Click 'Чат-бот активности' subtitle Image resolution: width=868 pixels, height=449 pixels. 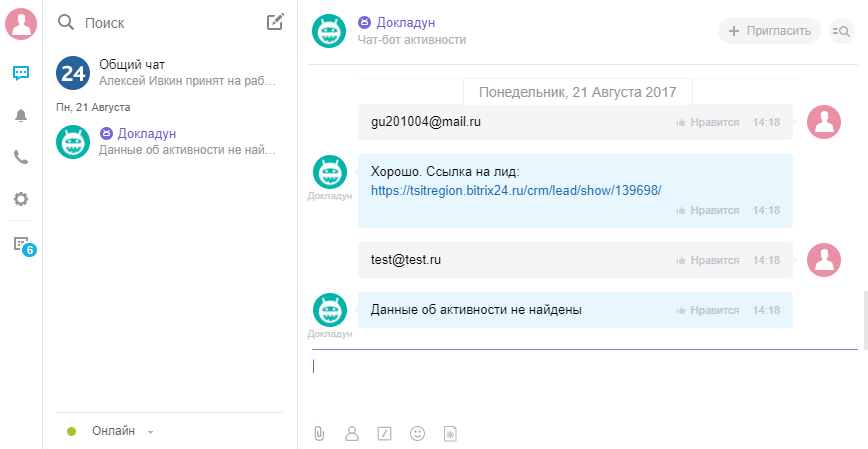pos(412,40)
